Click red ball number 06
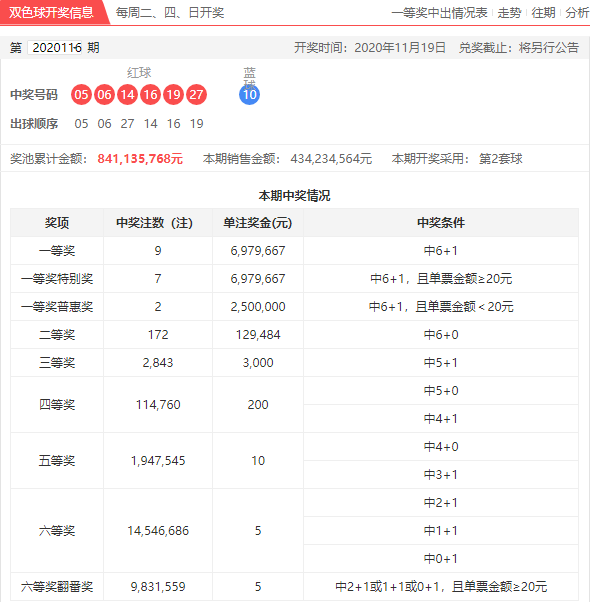Viewport: 591px width, 602px height. tap(104, 94)
